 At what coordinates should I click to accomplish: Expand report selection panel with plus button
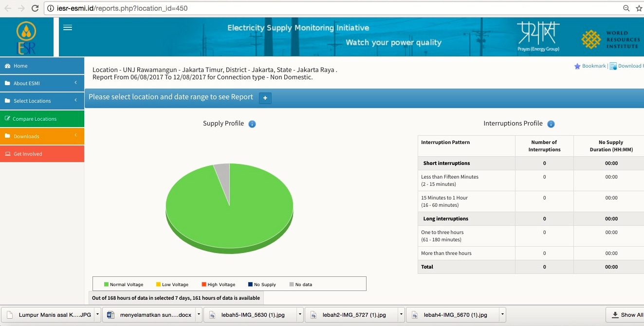(x=265, y=98)
